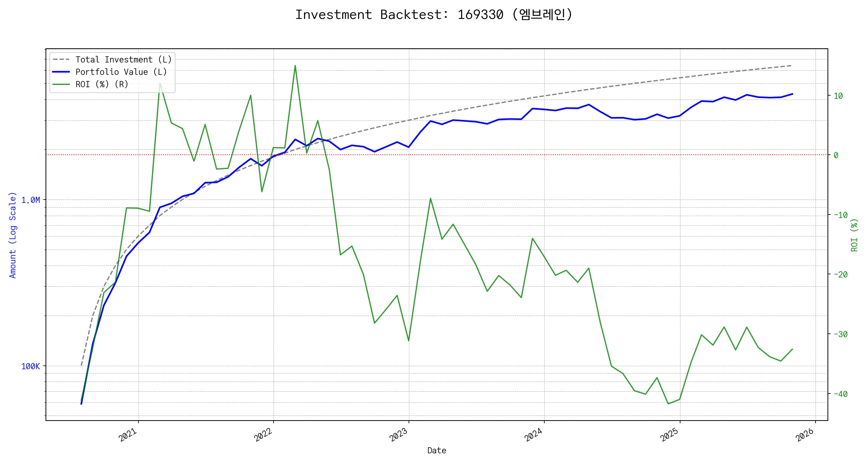Click the green legend line sample
868x463 pixels.
point(61,84)
